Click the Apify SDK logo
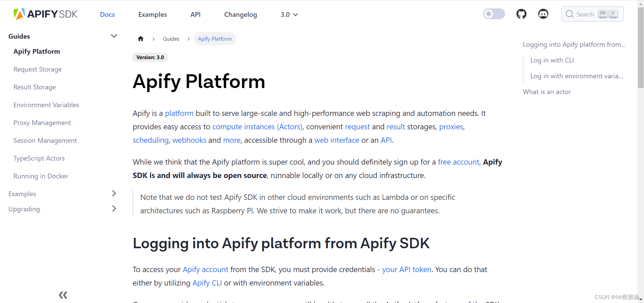Image resolution: width=644 pixels, height=303 pixels. pyautogui.click(x=45, y=14)
